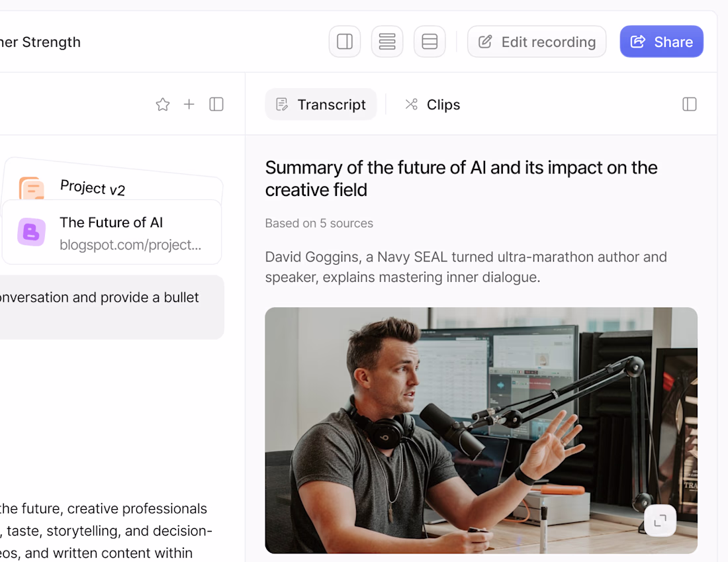Open the podcast host thumbnail image
The height and width of the screenshot is (562, 728).
coord(481,430)
